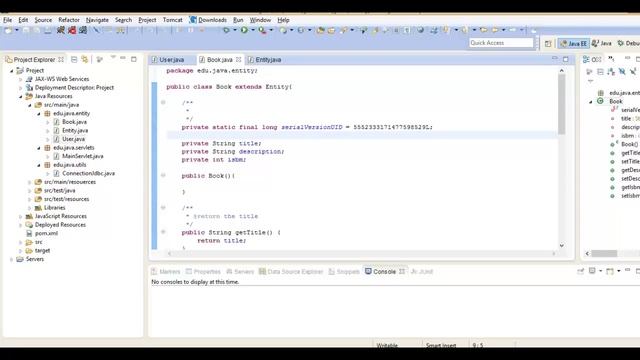Screen dimensions: 640x360
Task: Close the Book.java editor tab
Action: (238, 60)
